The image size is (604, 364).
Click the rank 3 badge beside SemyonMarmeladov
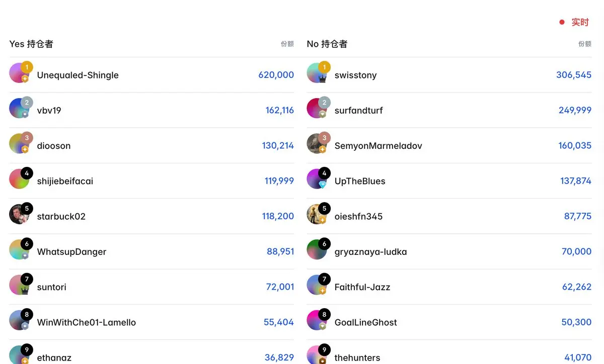point(325,138)
